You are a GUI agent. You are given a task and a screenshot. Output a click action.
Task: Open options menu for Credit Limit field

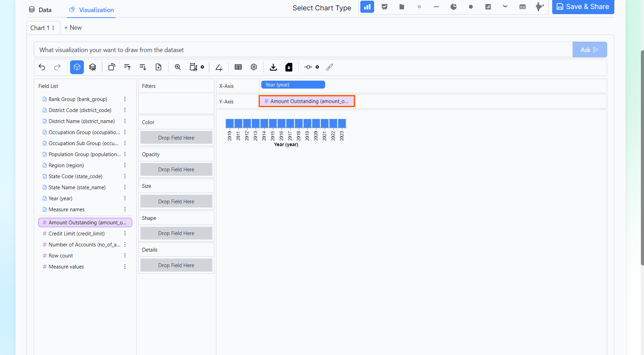[125, 234]
